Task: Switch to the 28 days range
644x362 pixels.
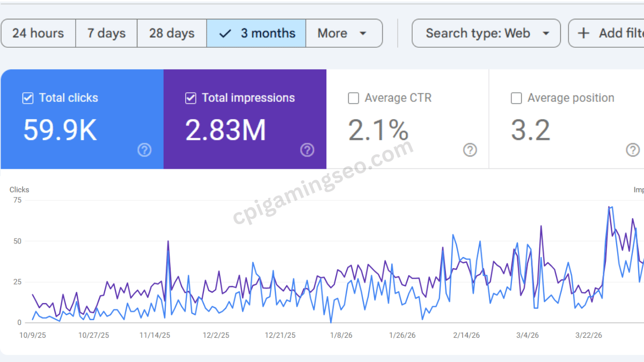Action: point(172,33)
